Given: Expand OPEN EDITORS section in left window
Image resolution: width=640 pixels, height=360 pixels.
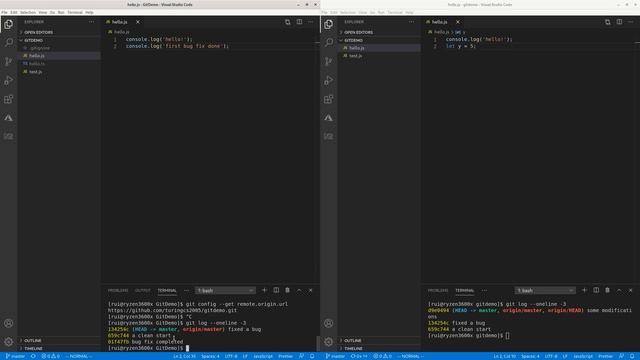Looking at the screenshot, I should click(x=59, y=32).
